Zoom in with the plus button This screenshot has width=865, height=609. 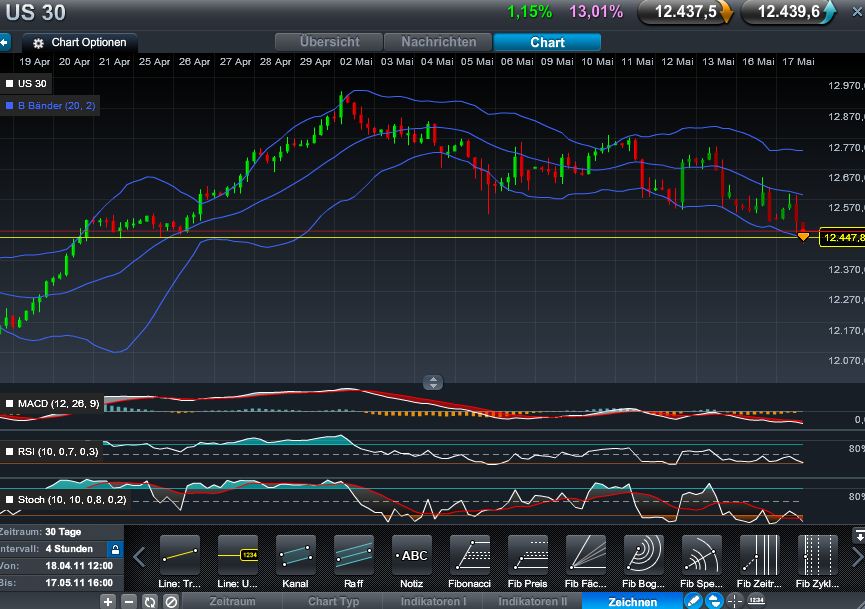108,601
